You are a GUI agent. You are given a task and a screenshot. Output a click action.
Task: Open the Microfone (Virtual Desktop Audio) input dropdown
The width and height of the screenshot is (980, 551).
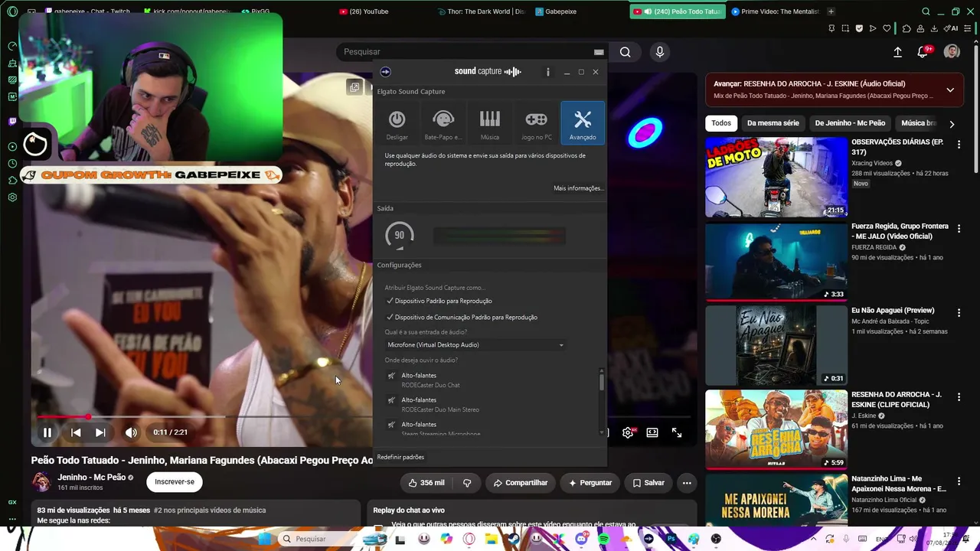click(x=475, y=345)
